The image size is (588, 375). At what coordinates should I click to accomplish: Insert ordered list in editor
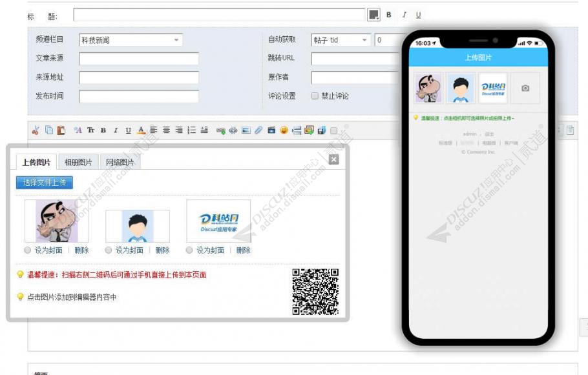click(x=192, y=130)
